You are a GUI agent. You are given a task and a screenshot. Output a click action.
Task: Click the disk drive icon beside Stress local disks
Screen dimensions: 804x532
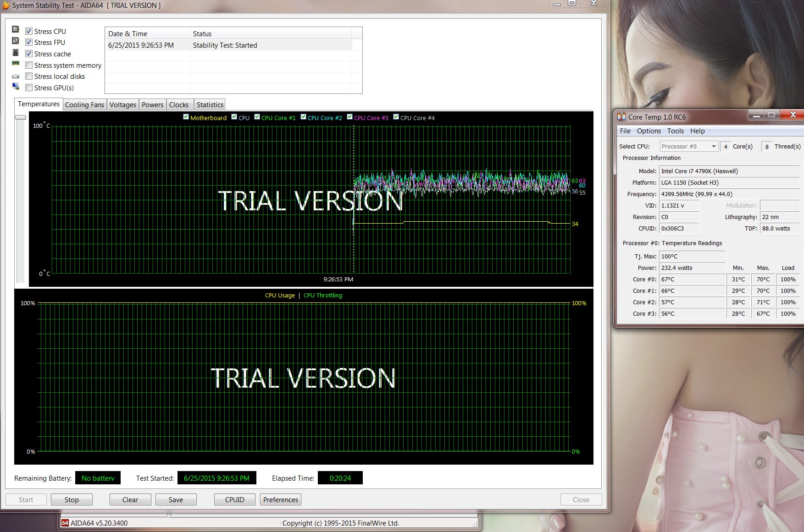[16, 76]
